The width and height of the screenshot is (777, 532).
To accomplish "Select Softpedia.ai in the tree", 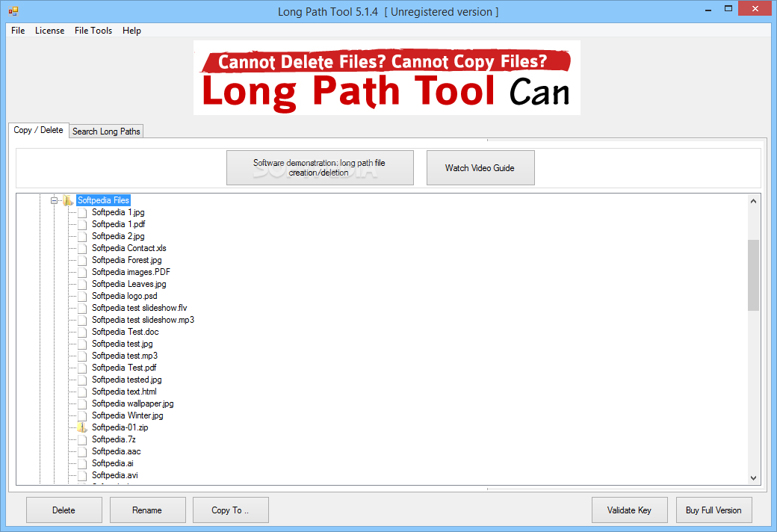I will 113,463.
